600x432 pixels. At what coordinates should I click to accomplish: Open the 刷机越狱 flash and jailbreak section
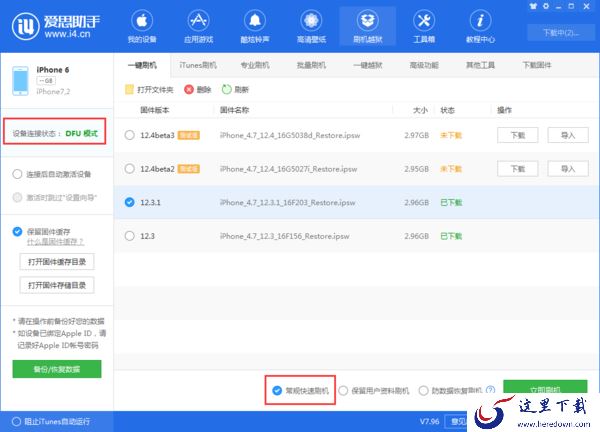click(367, 26)
